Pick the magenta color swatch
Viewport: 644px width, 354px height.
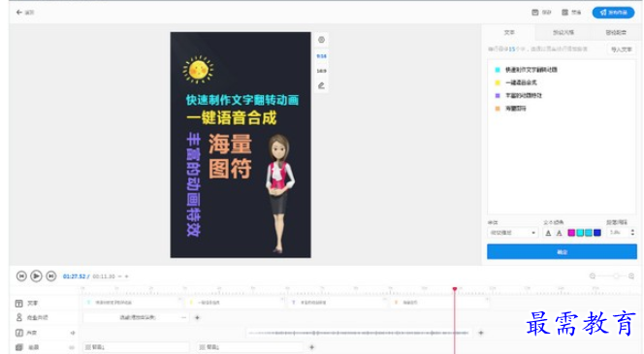pyautogui.click(x=571, y=233)
